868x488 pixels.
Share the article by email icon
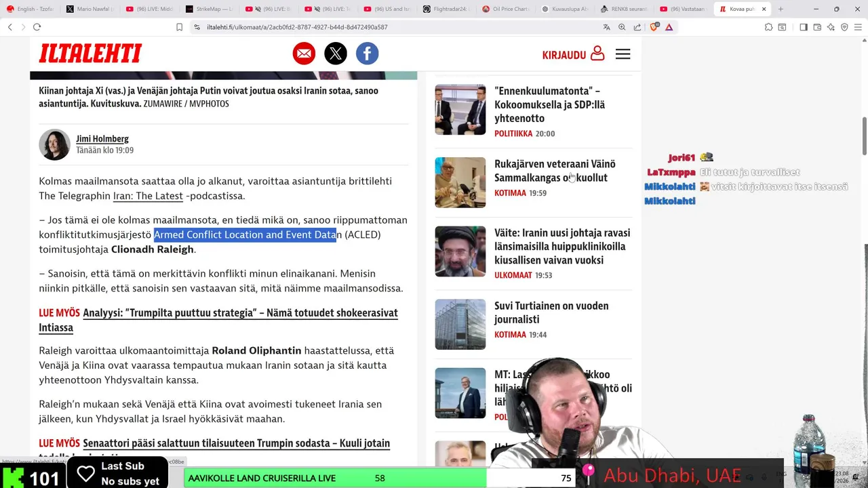tap(304, 54)
